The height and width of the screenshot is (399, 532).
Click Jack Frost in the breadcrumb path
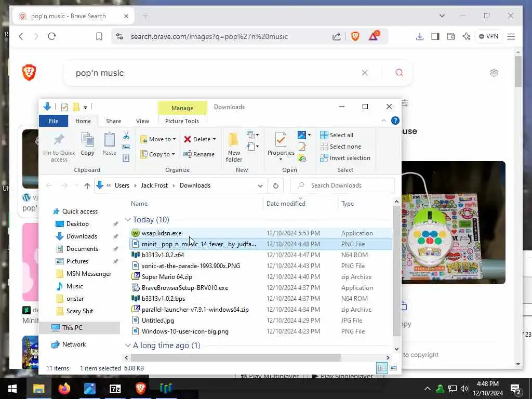tap(154, 185)
